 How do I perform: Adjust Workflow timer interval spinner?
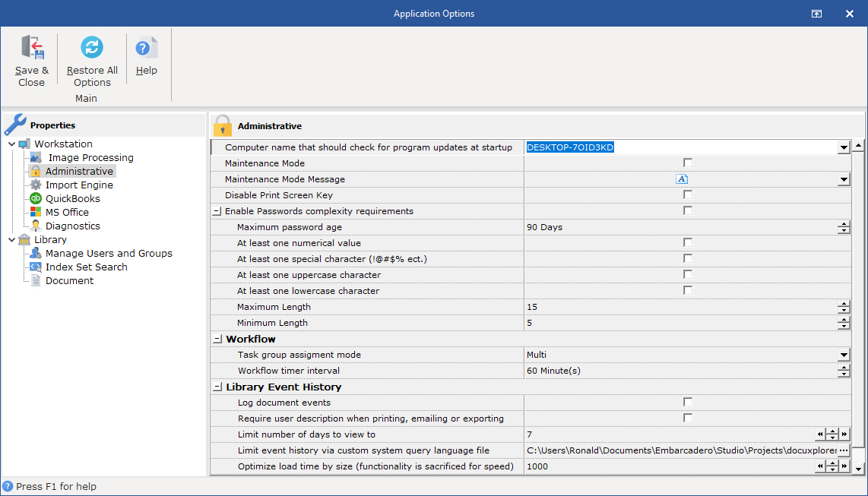point(844,371)
